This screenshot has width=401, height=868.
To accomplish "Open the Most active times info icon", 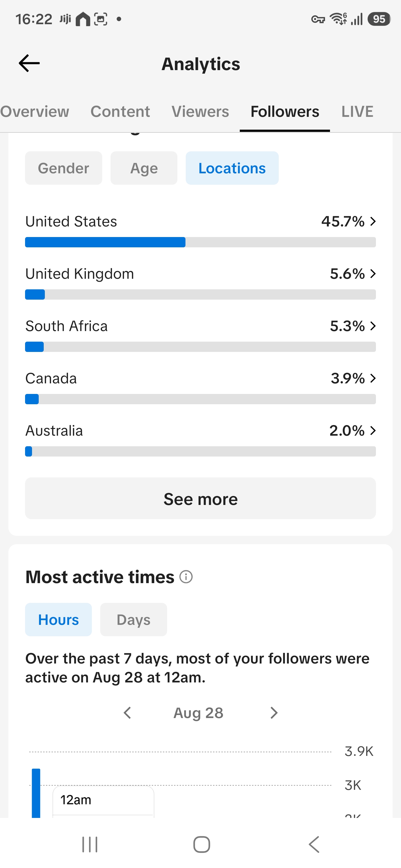I will (186, 576).
